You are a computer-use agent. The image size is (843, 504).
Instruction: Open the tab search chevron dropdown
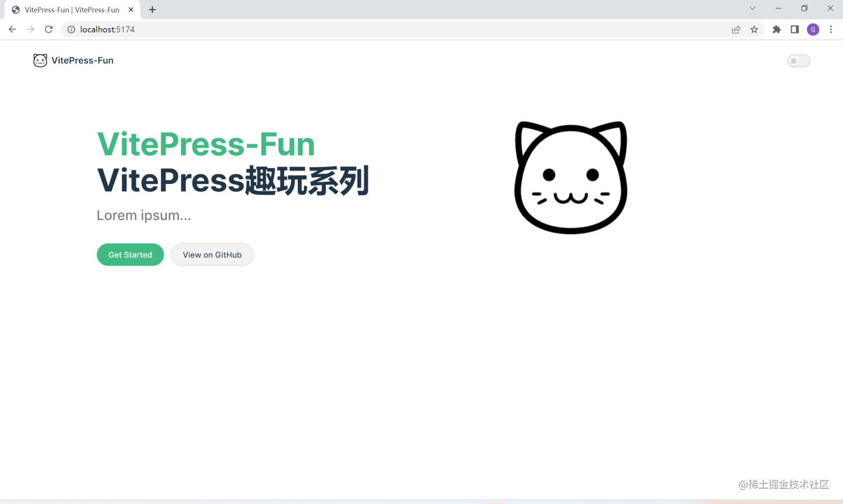coord(752,8)
